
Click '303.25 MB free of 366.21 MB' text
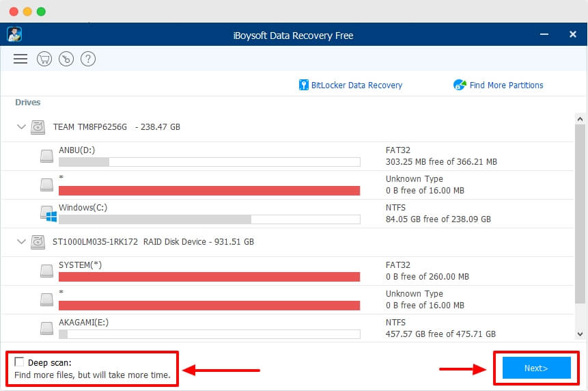[441, 162]
